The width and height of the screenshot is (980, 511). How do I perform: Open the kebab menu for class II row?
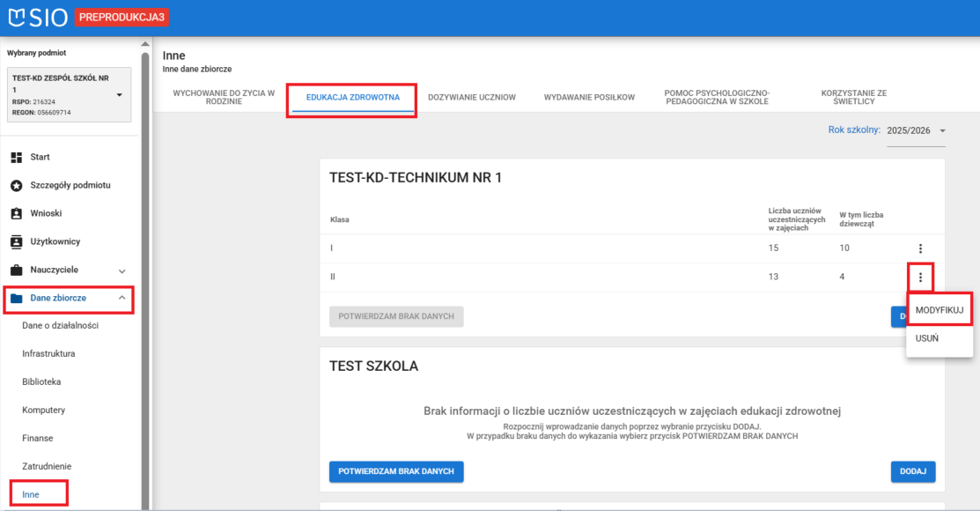coord(920,277)
